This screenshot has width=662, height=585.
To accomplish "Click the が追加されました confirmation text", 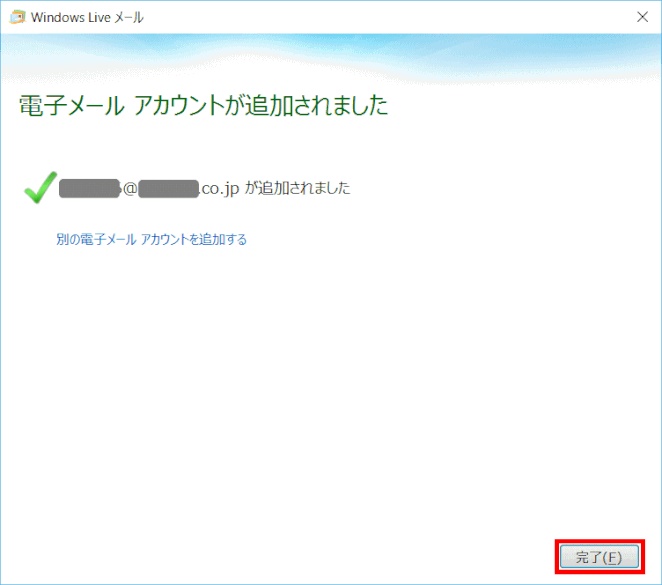I will click(x=298, y=188).
